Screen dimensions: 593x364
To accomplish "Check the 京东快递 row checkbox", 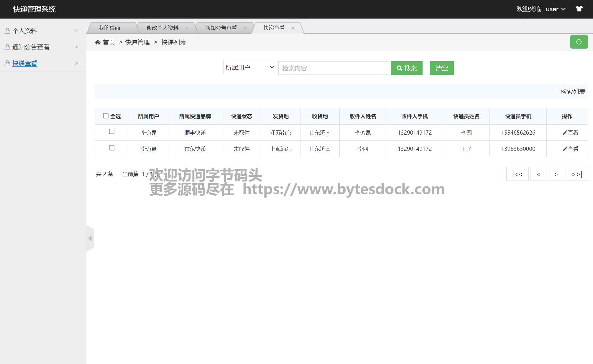I will tap(112, 148).
